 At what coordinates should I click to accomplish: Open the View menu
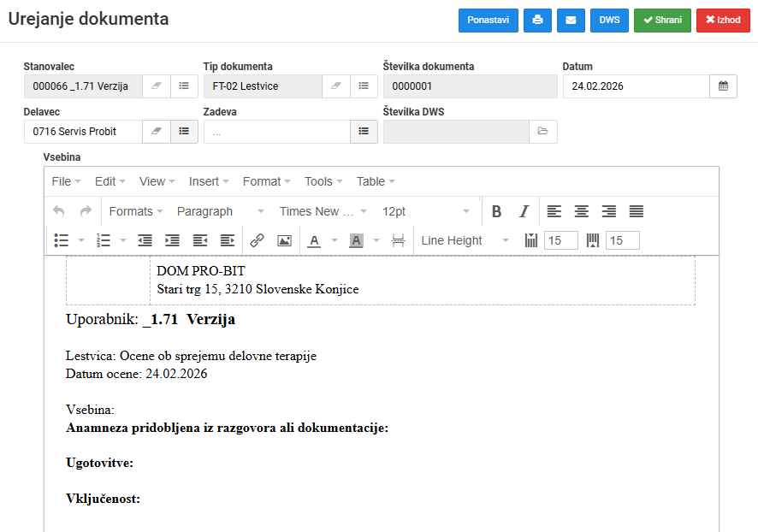click(157, 181)
